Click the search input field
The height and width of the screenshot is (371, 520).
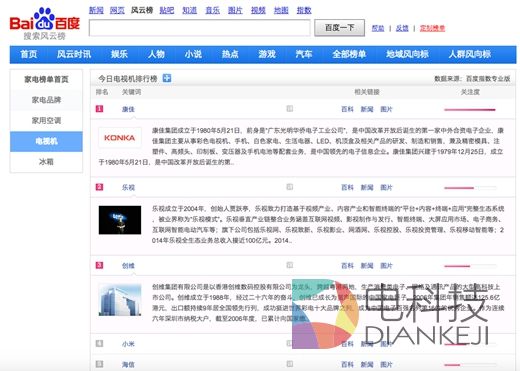(199, 28)
